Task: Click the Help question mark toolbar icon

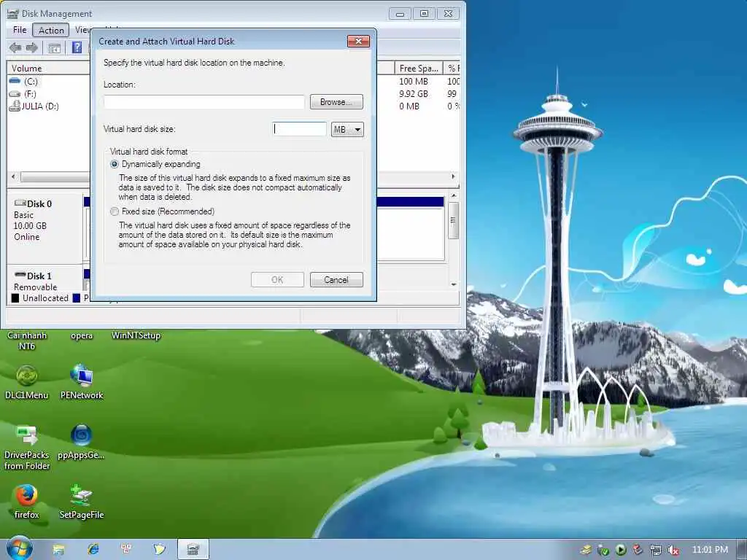Action: (x=77, y=47)
